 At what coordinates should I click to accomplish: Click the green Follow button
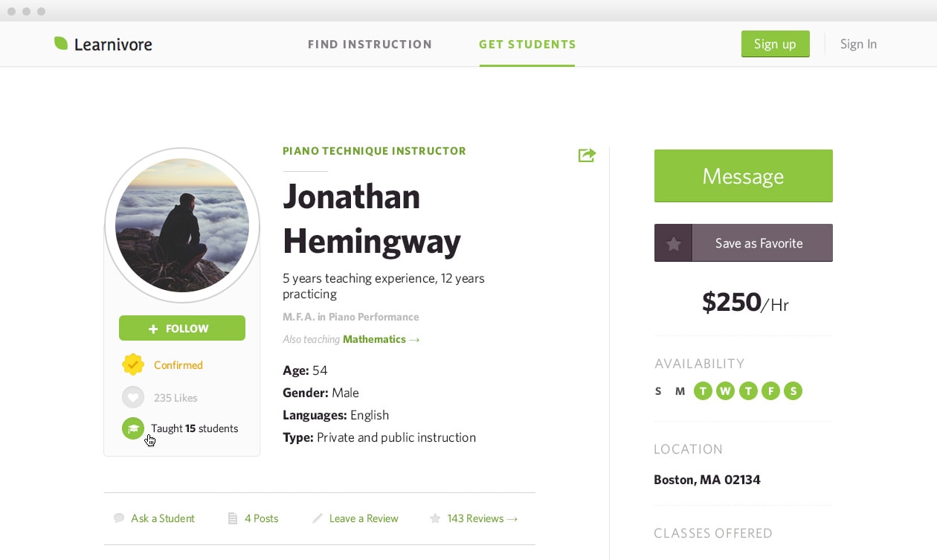pos(182,328)
